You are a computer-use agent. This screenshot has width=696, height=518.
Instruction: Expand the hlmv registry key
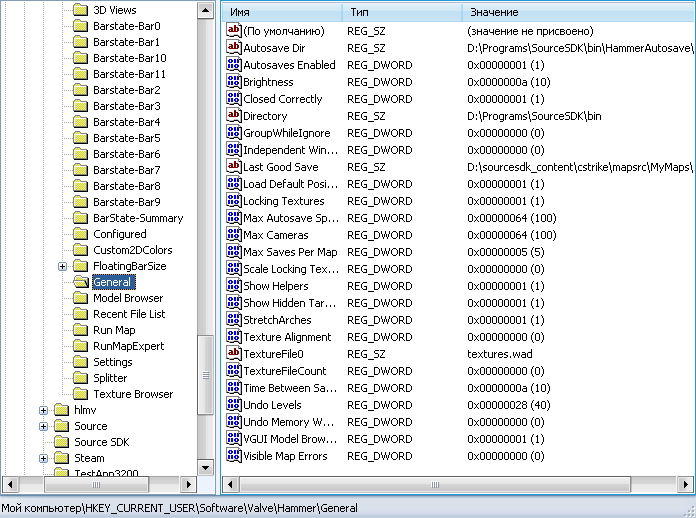[x=43, y=410]
